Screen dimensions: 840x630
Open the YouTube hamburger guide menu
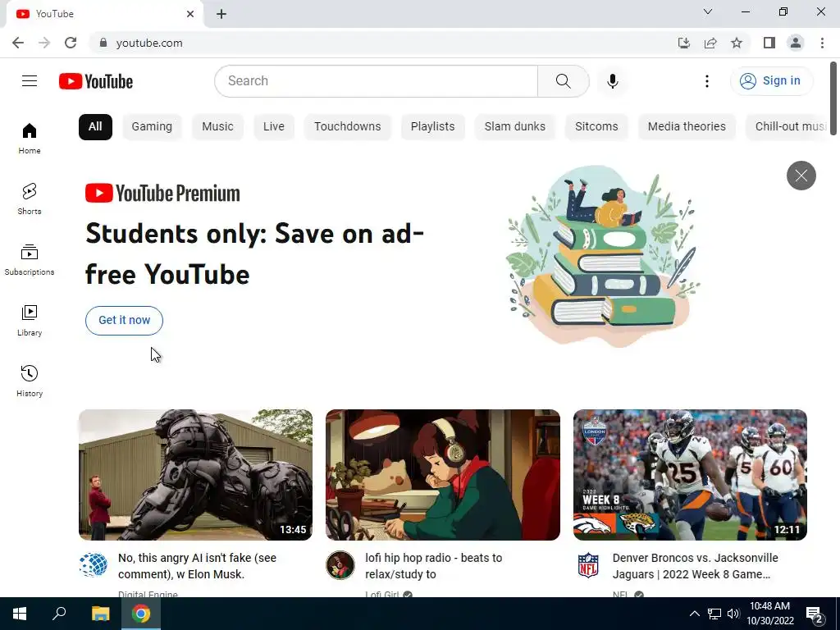(x=30, y=81)
